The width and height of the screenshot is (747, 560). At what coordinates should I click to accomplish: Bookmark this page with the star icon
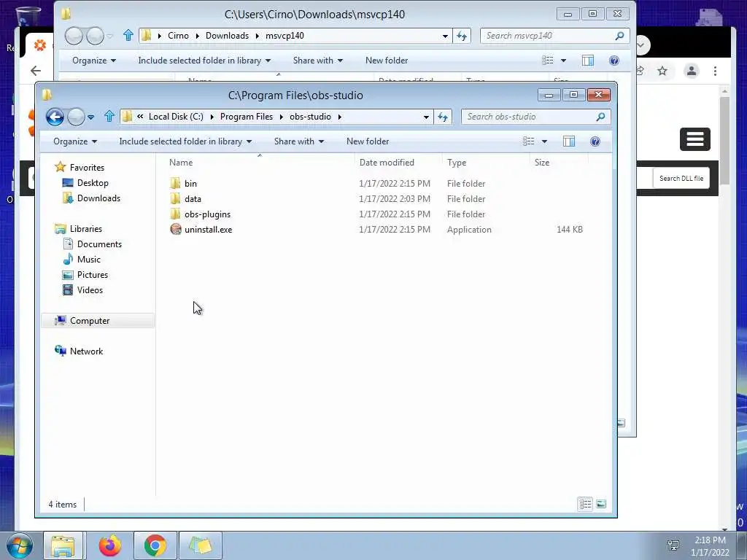pos(662,71)
